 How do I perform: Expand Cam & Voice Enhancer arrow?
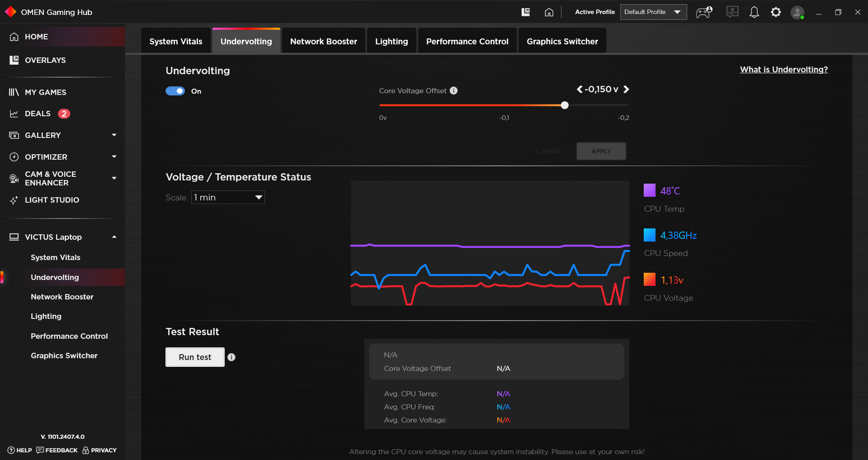click(x=114, y=178)
